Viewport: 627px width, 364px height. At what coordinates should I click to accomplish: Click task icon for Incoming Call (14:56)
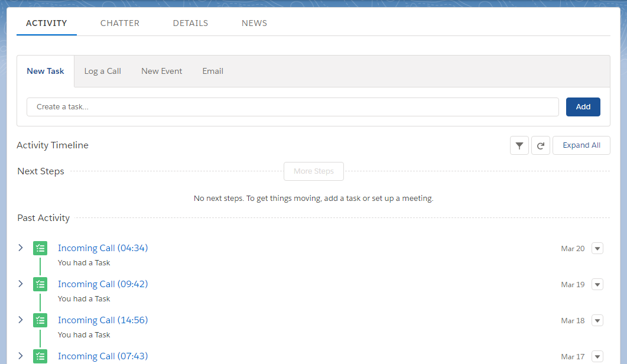tap(40, 320)
